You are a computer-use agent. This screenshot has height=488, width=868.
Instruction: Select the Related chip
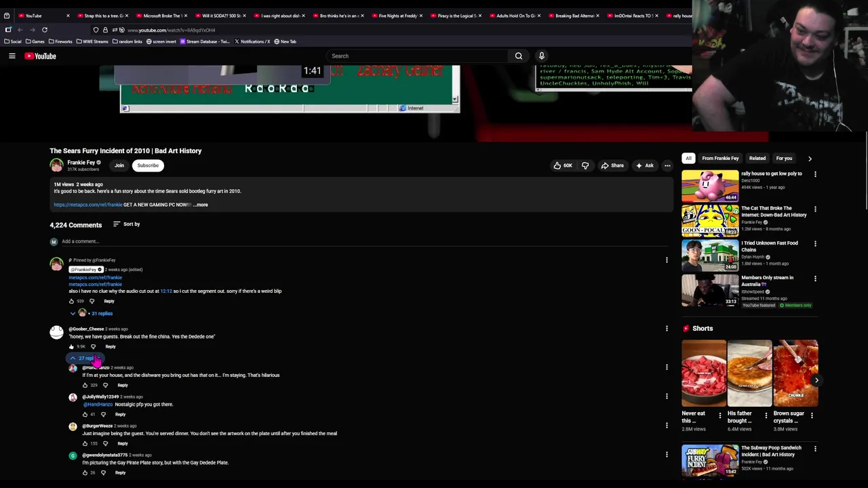tap(757, 159)
